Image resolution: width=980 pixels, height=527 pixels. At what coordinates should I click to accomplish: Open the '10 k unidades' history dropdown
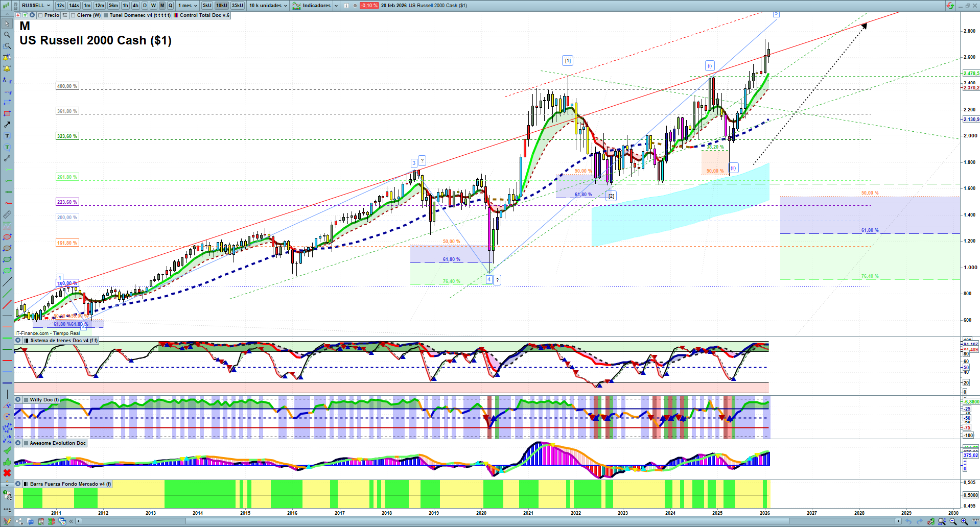point(268,6)
